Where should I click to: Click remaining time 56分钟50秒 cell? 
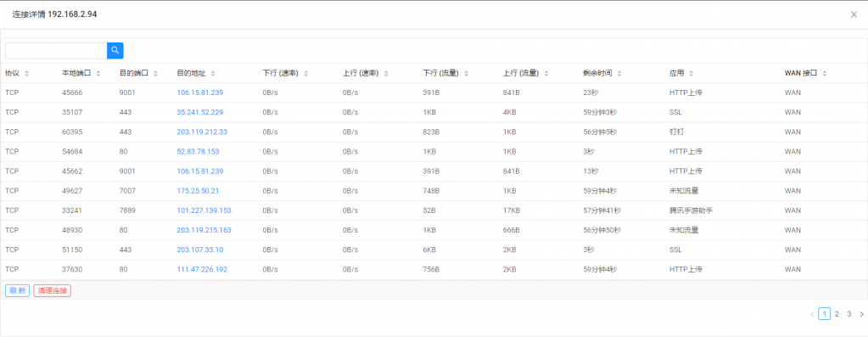(602, 230)
